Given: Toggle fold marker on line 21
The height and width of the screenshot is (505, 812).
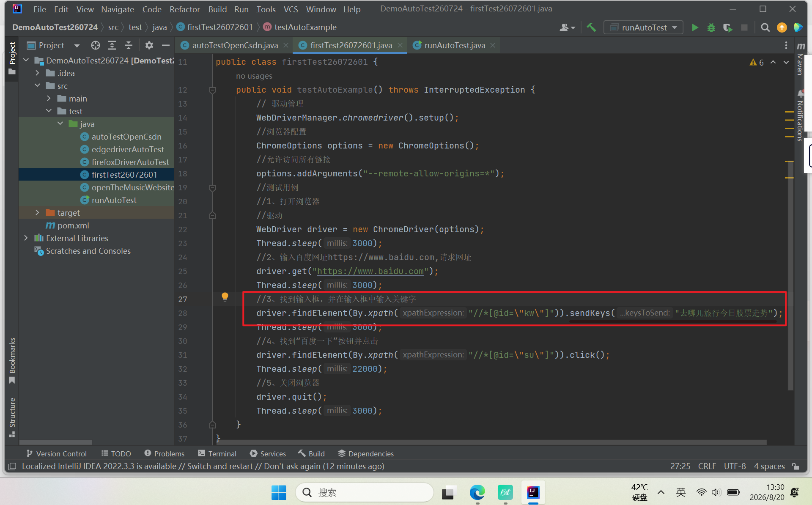Looking at the screenshot, I should [x=213, y=216].
